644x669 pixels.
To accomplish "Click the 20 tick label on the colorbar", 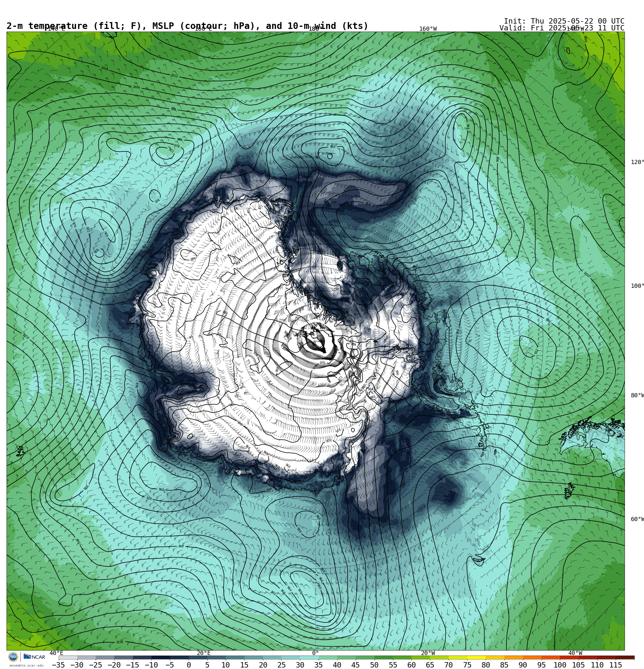I will [x=263, y=665].
